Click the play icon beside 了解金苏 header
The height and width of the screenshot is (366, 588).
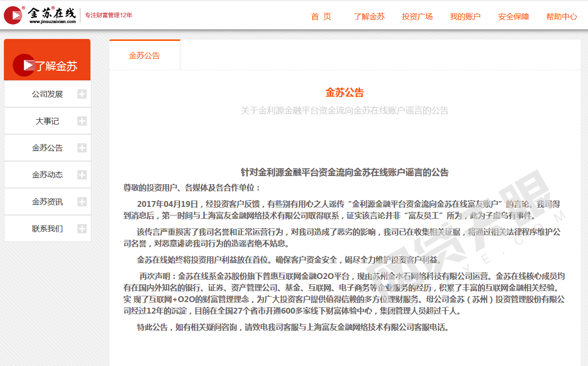click(x=24, y=65)
